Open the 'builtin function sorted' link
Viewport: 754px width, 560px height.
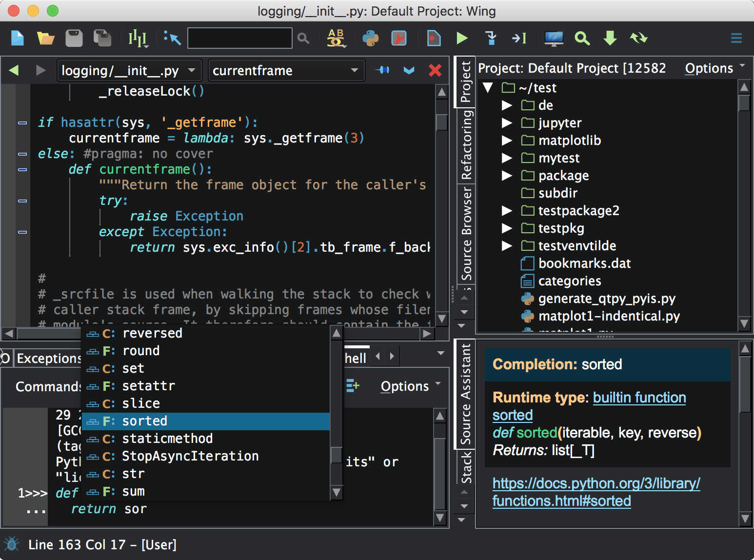[639, 398]
